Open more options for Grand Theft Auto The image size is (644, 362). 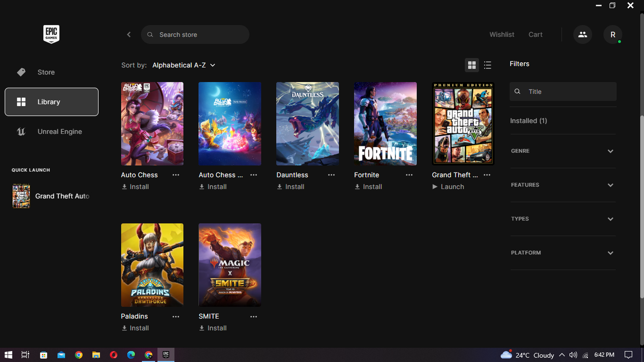487,175
